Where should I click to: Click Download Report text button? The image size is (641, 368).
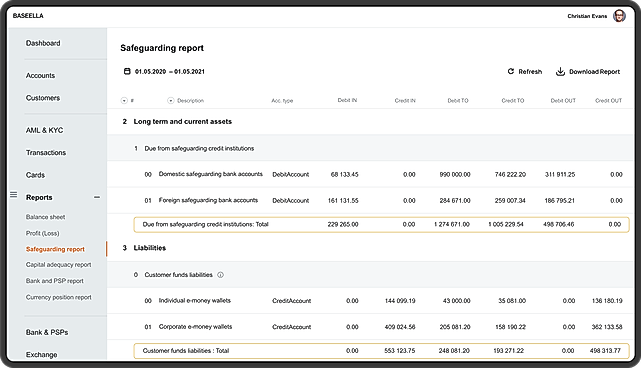[x=594, y=72]
